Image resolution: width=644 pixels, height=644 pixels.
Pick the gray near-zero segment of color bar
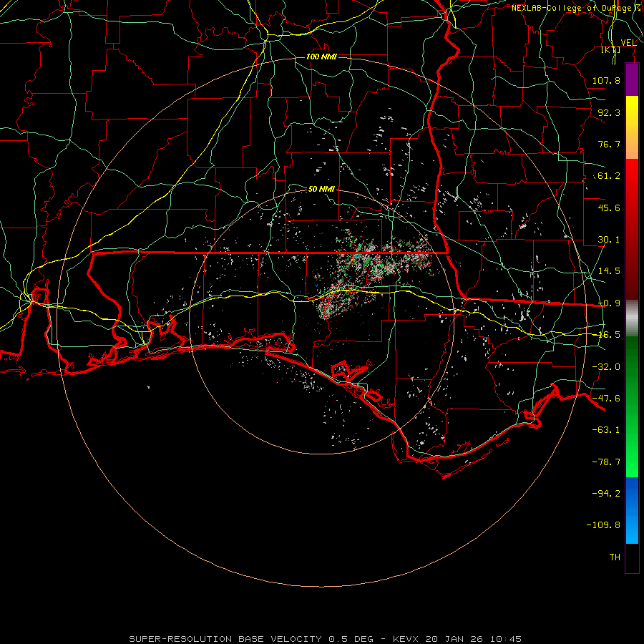(x=632, y=318)
